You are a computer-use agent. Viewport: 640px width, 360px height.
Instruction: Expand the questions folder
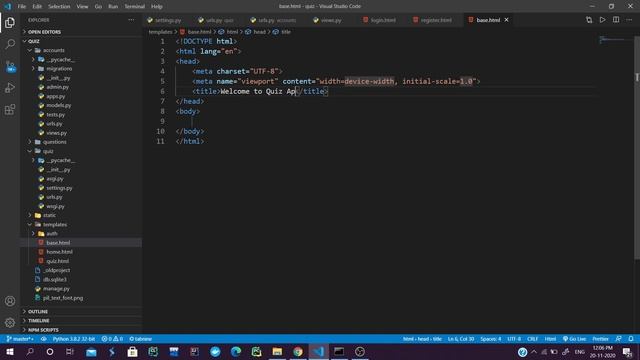click(82, 142)
